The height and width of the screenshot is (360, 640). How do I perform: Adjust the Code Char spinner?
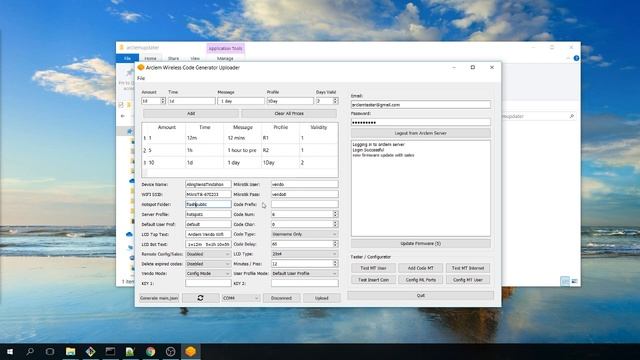(x=335, y=224)
